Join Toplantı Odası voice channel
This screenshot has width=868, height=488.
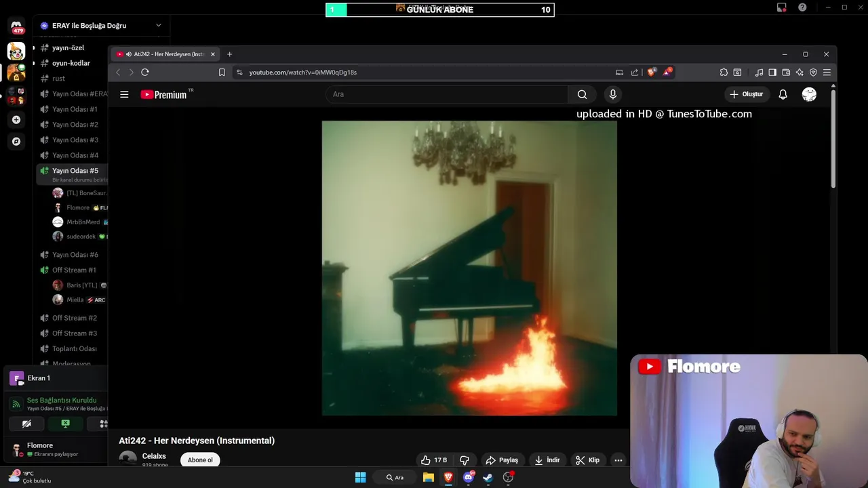click(x=73, y=348)
